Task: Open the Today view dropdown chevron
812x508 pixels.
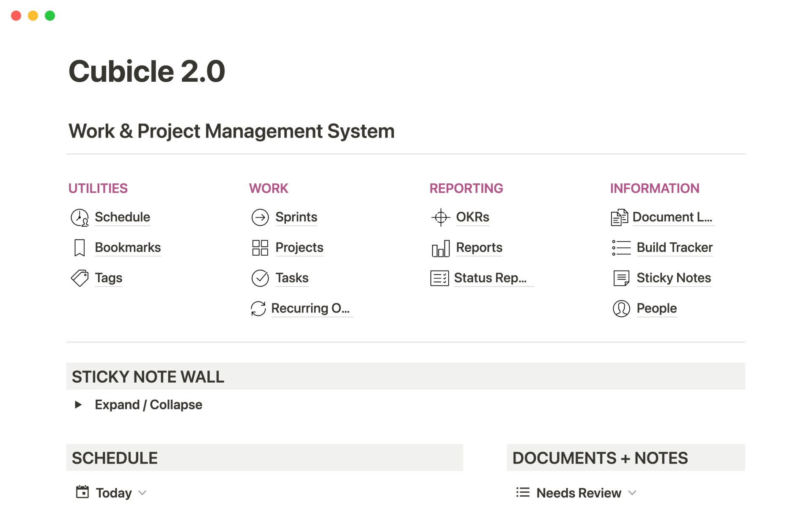Action: [143, 493]
